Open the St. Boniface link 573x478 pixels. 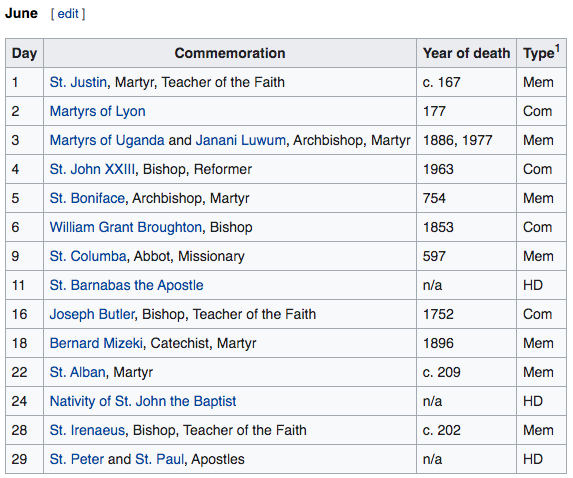pos(87,198)
